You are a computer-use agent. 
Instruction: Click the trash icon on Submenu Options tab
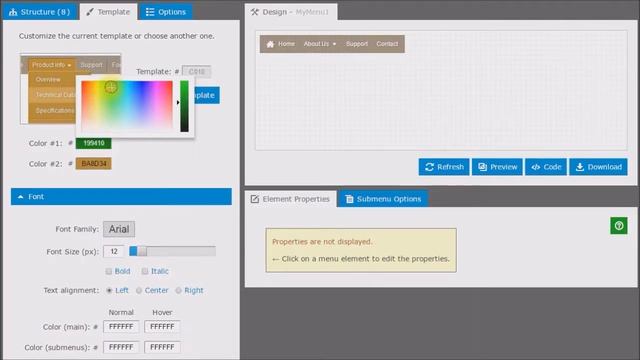point(349,199)
